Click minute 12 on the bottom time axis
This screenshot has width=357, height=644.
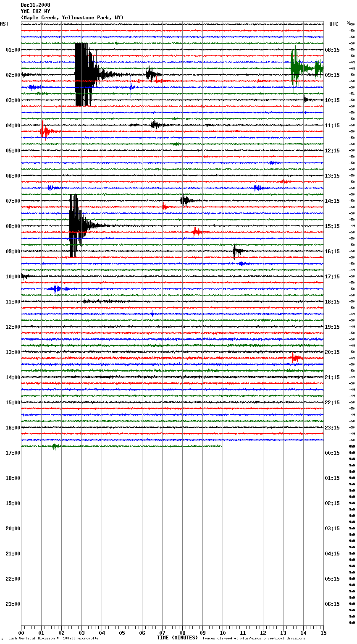(x=263, y=633)
